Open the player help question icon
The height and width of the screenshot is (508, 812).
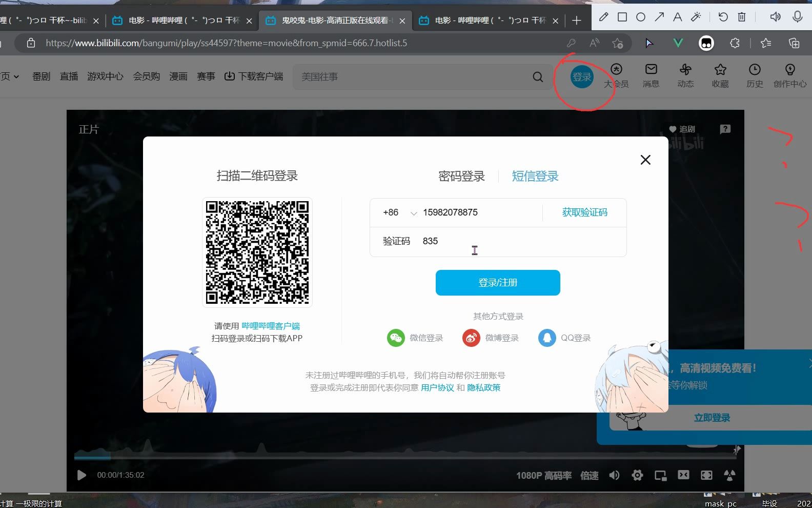725,129
